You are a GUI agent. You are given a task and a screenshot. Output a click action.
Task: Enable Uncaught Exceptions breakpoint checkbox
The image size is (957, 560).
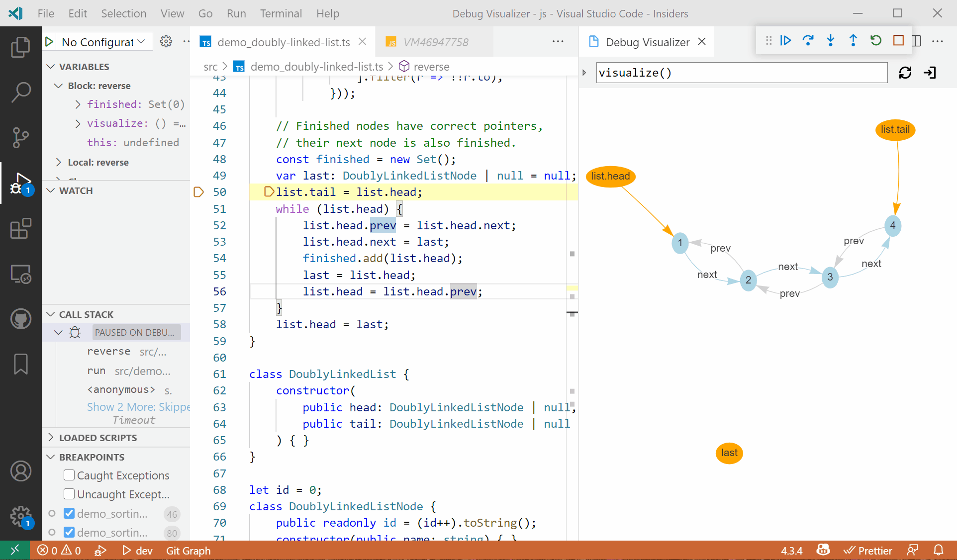coord(69,494)
